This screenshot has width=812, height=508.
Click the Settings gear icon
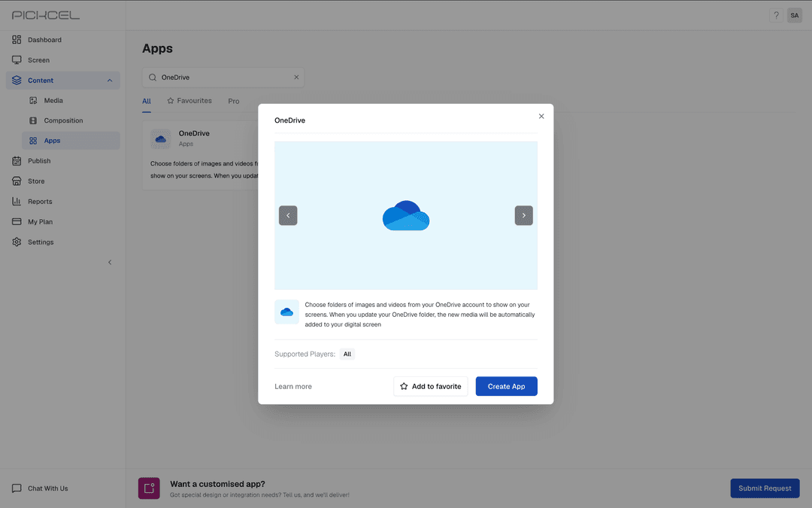(17, 242)
